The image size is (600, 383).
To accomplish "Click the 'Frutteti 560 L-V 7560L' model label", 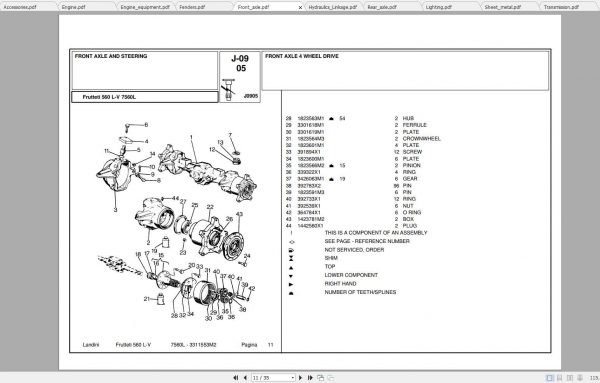I will point(109,97).
